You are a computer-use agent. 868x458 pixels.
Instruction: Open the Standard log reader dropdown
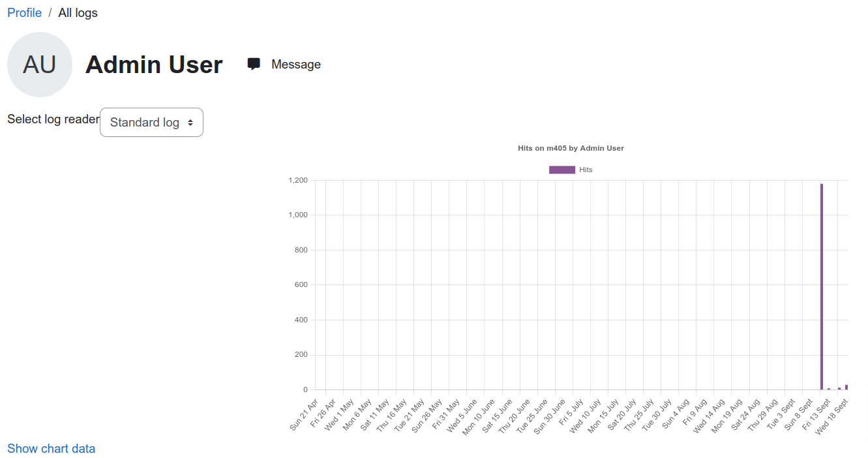point(151,122)
